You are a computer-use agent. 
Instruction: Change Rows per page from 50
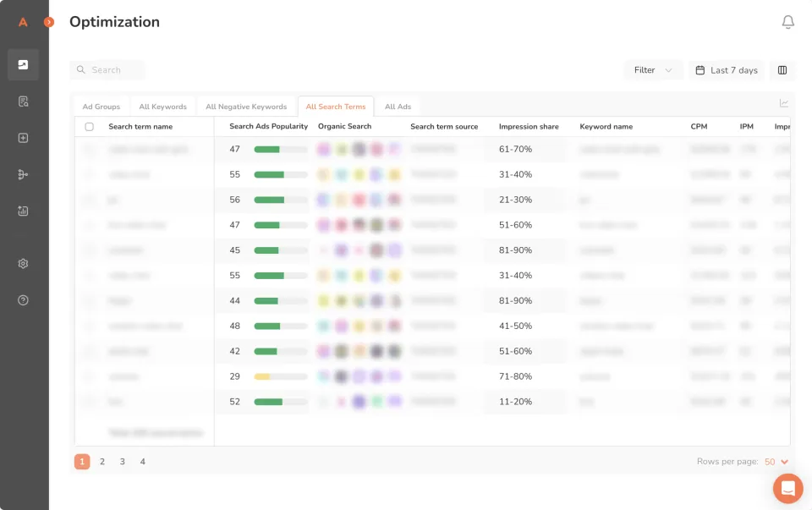click(x=776, y=461)
